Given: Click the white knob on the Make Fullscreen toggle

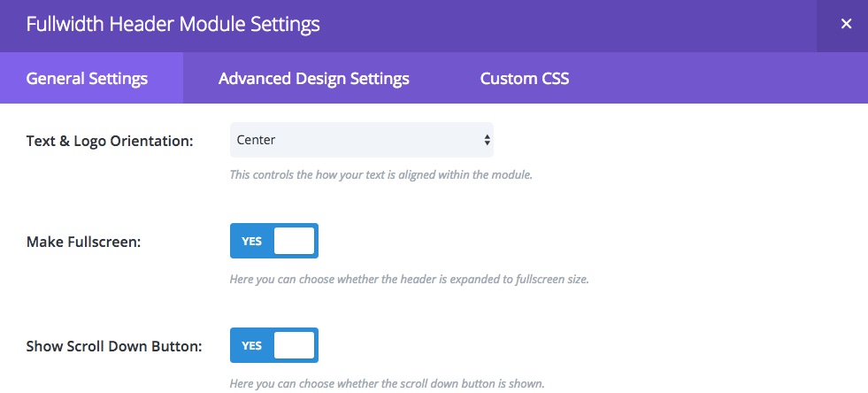Looking at the screenshot, I should click(294, 241).
